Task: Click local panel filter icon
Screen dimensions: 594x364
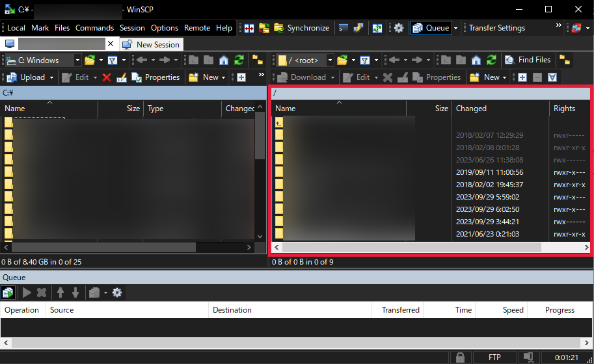Action: click(113, 60)
